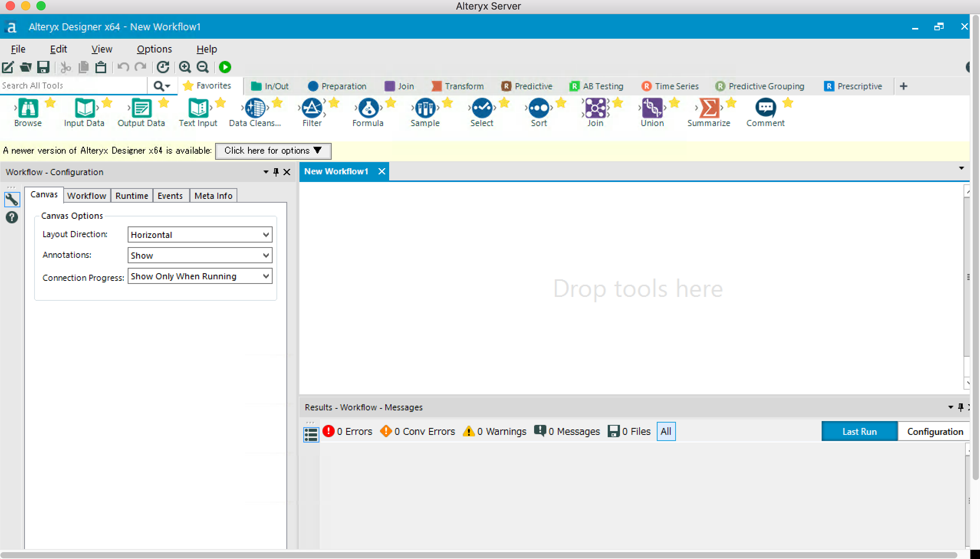Image resolution: width=980 pixels, height=559 pixels.
Task: Run the workflow with the green play icon
Action: point(225,67)
